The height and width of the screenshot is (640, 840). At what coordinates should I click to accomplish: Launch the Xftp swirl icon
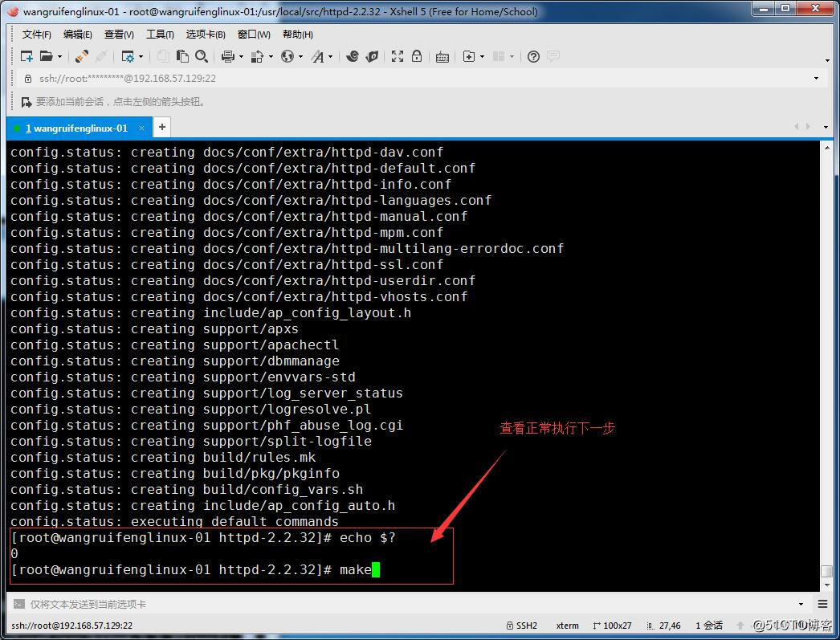[x=353, y=56]
